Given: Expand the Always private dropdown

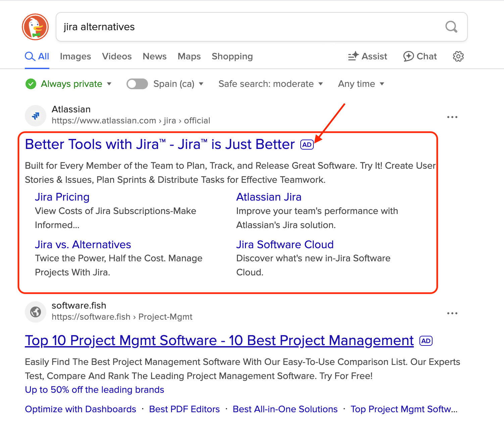Looking at the screenshot, I should [x=76, y=84].
